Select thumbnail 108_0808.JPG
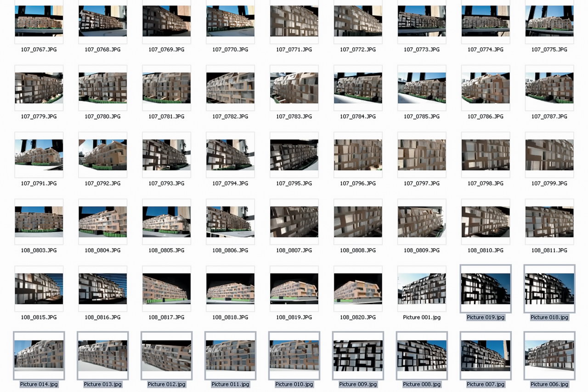The height and width of the screenshot is (392, 588). pos(358,222)
